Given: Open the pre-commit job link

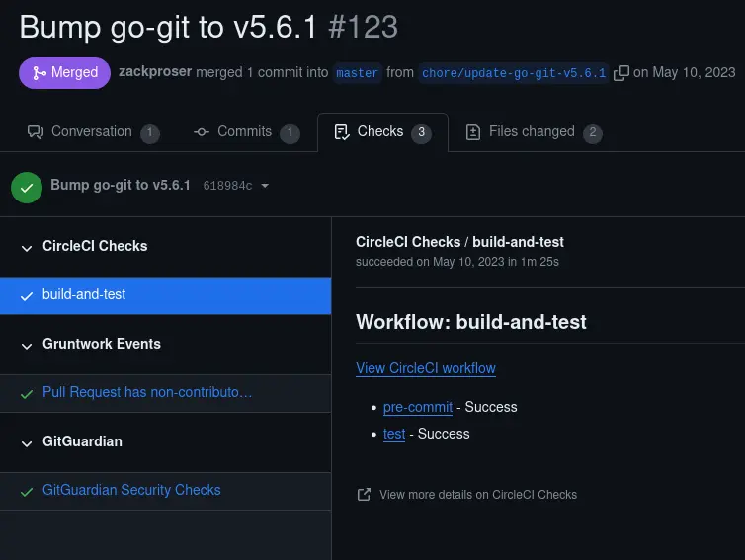Looking at the screenshot, I should [x=417, y=407].
